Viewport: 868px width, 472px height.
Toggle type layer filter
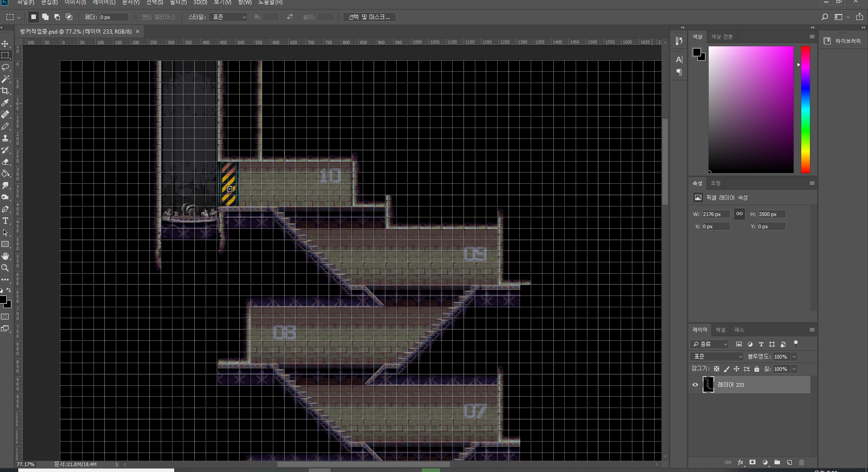point(761,344)
